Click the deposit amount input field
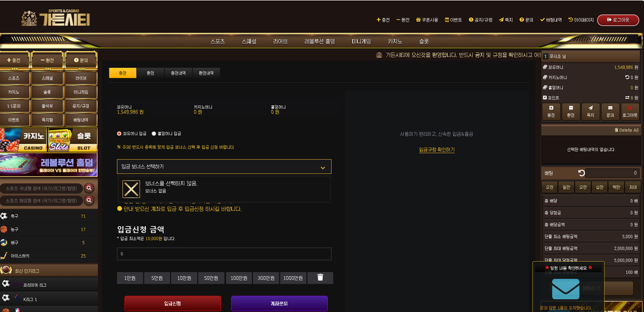 click(224, 254)
